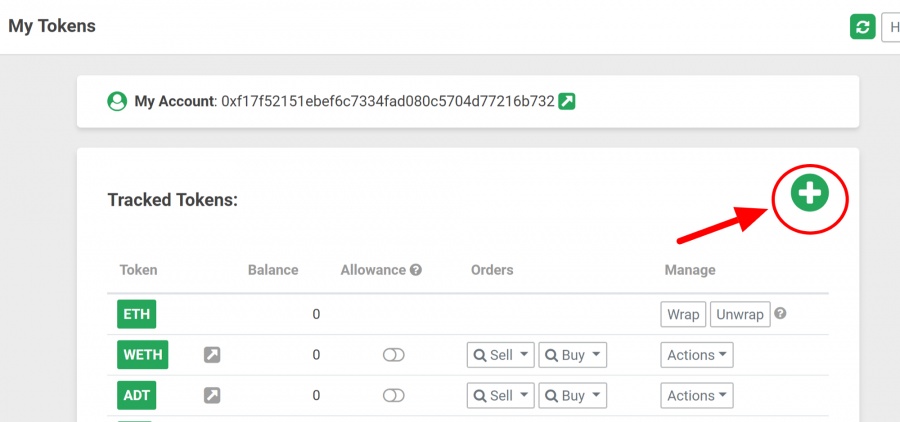The height and width of the screenshot is (422, 900).
Task: Open Buy dropdown for WETH
Action: point(572,355)
